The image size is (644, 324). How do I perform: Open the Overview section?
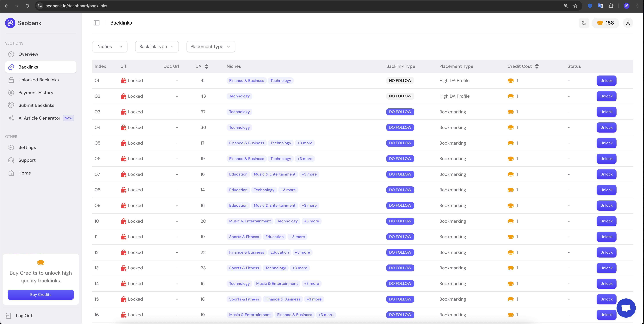[41, 54]
